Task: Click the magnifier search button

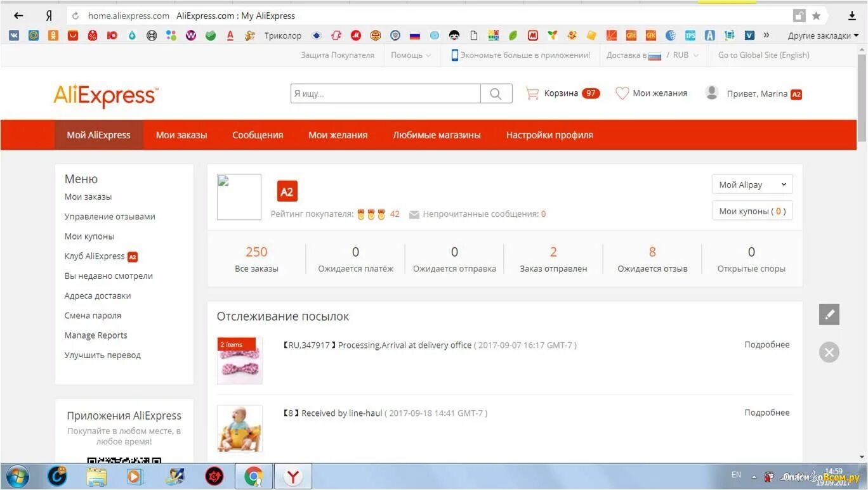Action: point(496,94)
